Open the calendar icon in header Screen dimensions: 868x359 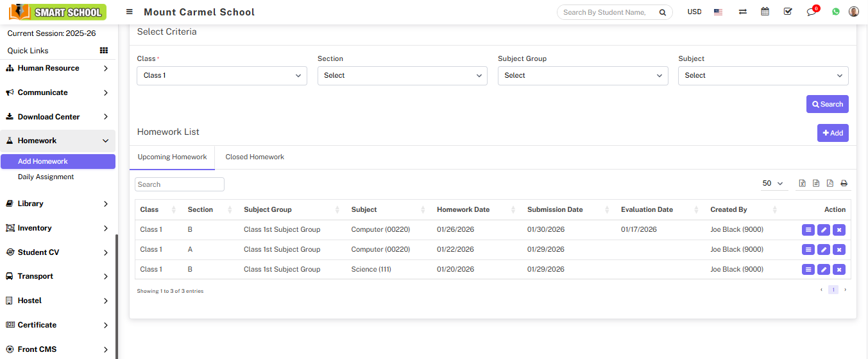pyautogui.click(x=765, y=12)
